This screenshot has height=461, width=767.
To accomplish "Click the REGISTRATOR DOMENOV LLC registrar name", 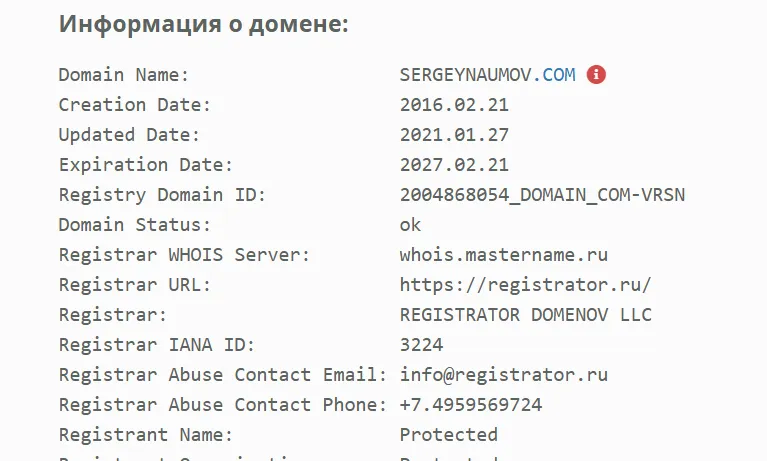I will 526,315.
